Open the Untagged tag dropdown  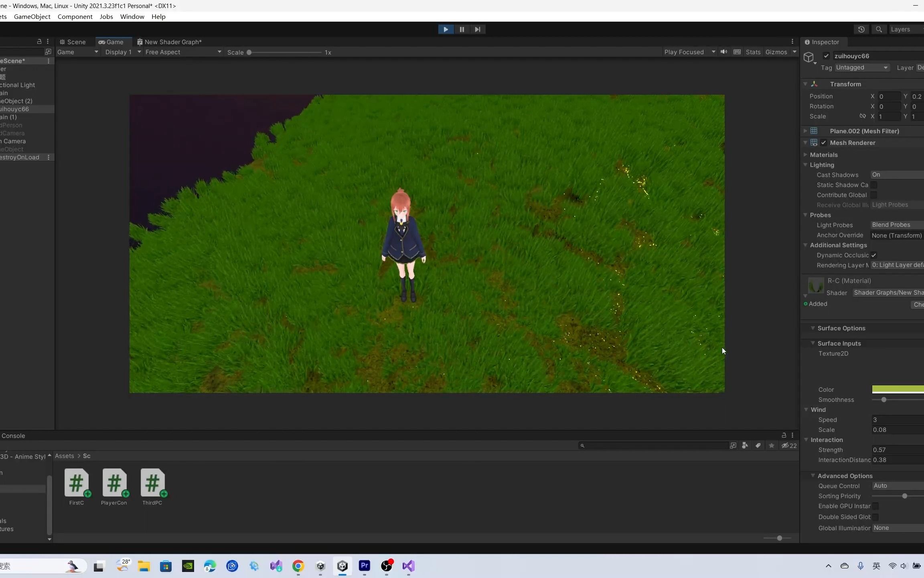tap(861, 67)
